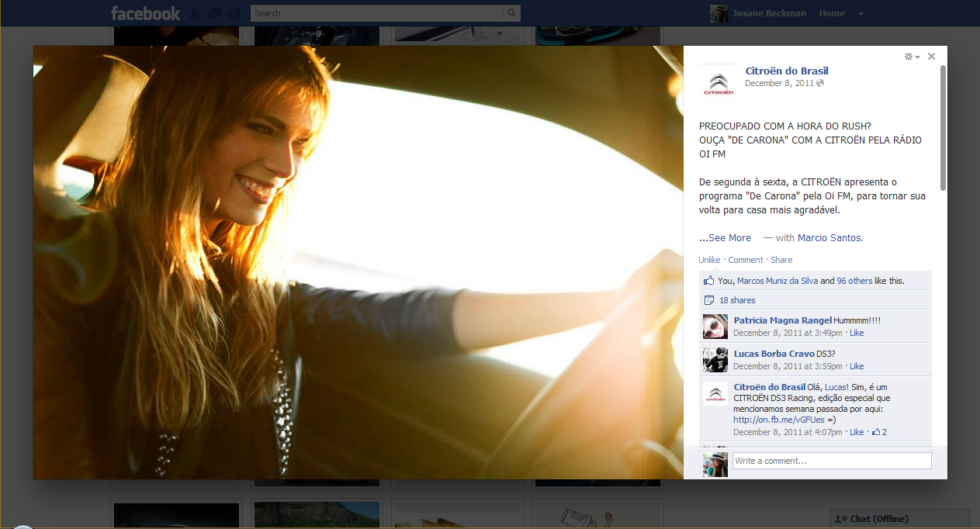Click Citroën avatar in comment reply
The image size is (980, 529).
point(715,393)
